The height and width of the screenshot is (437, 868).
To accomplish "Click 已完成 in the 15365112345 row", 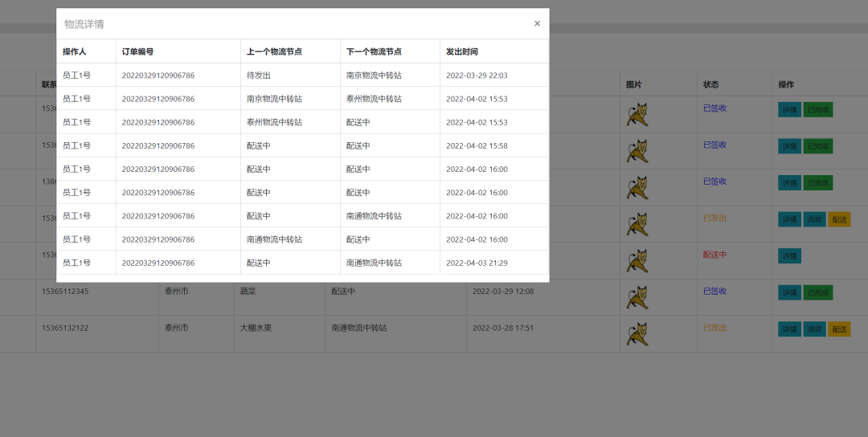I will point(818,292).
